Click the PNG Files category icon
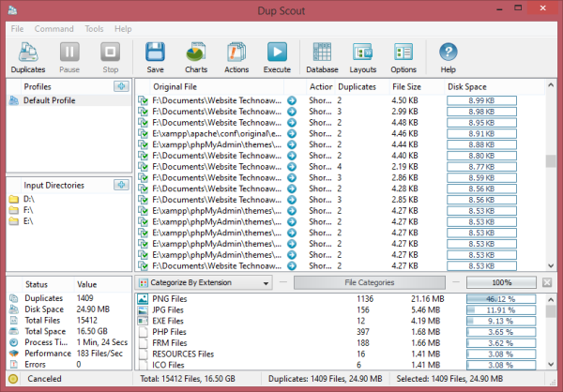The image size is (563, 392). 143,298
